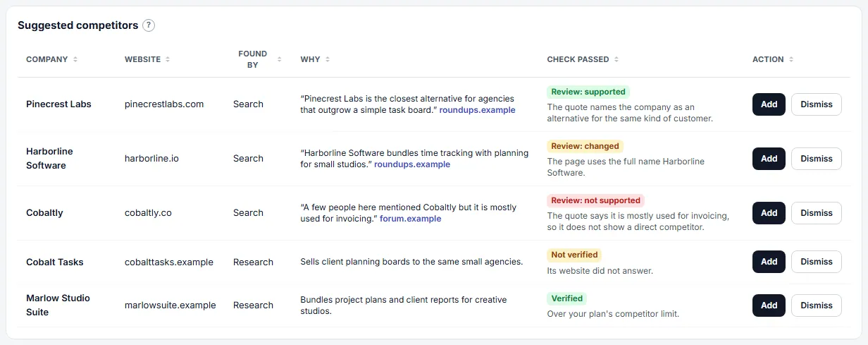Click the Action column header

point(768,59)
